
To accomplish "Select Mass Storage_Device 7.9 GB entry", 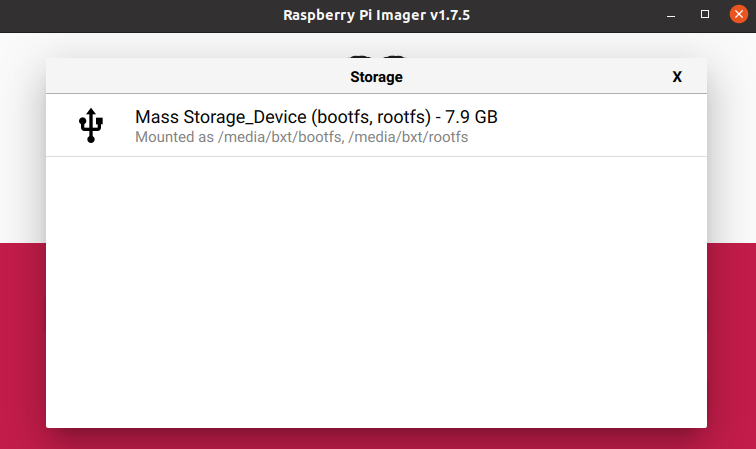I will coord(376,125).
